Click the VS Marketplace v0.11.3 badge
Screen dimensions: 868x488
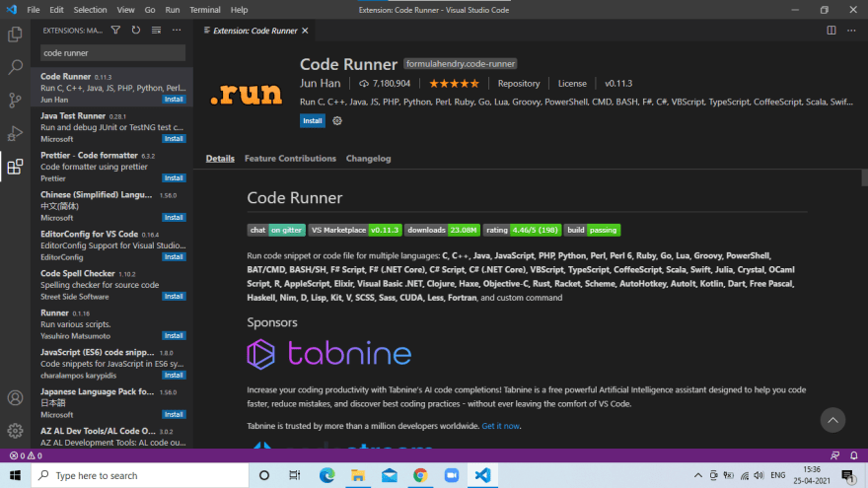pyautogui.click(x=355, y=230)
